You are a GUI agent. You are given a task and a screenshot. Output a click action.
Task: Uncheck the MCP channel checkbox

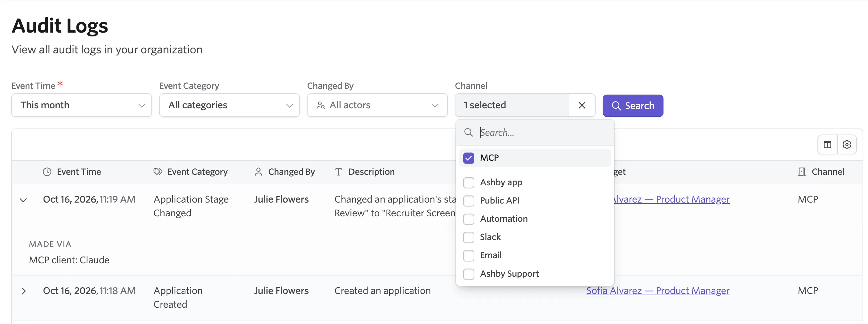pyautogui.click(x=468, y=158)
